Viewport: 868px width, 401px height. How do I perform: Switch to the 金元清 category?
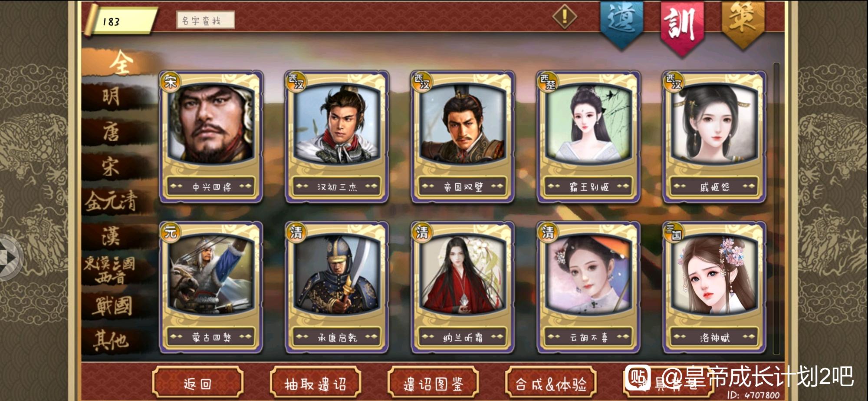click(111, 201)
